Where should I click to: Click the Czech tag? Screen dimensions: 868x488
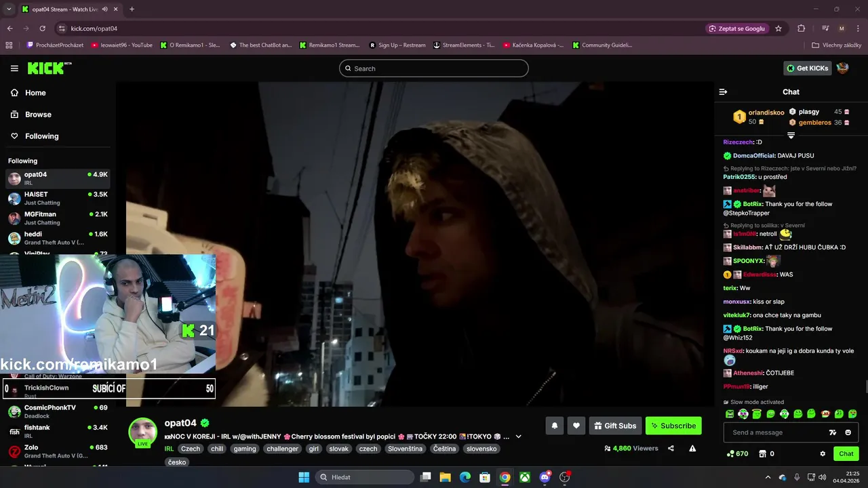click(x=191, y=449)
